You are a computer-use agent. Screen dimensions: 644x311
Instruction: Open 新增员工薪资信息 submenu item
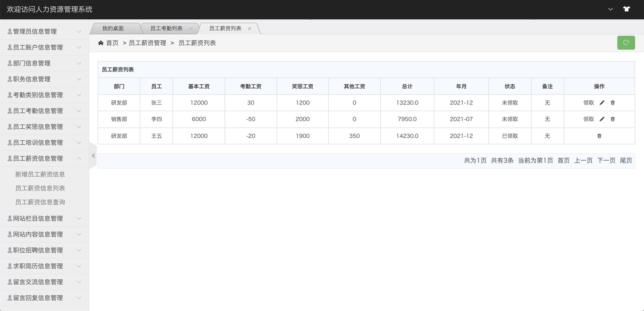click(x=40, y=174)
